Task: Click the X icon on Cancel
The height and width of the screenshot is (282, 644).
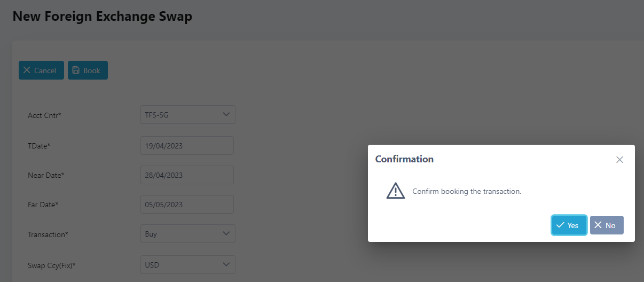Action: click(27, 70)
